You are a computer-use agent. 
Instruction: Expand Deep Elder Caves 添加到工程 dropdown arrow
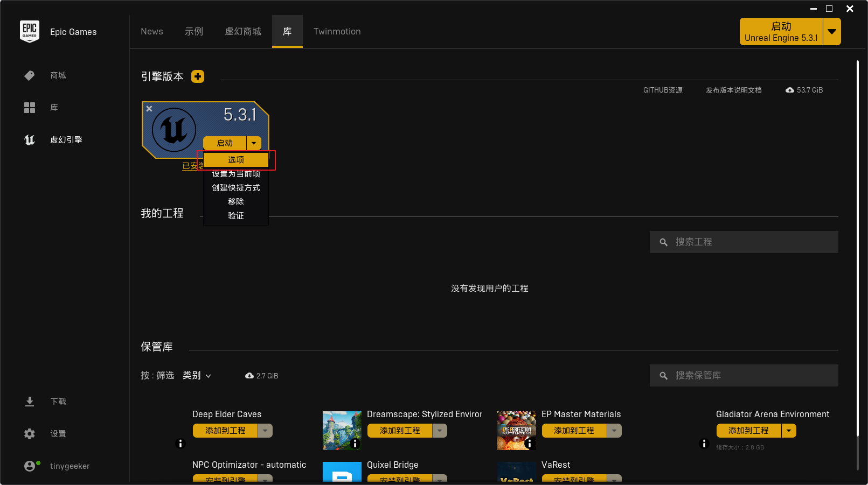[265, 431]
